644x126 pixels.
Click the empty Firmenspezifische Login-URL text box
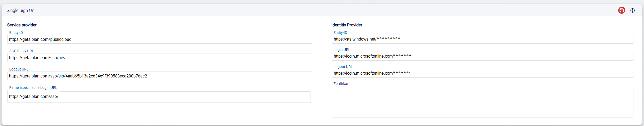(185, 96)
